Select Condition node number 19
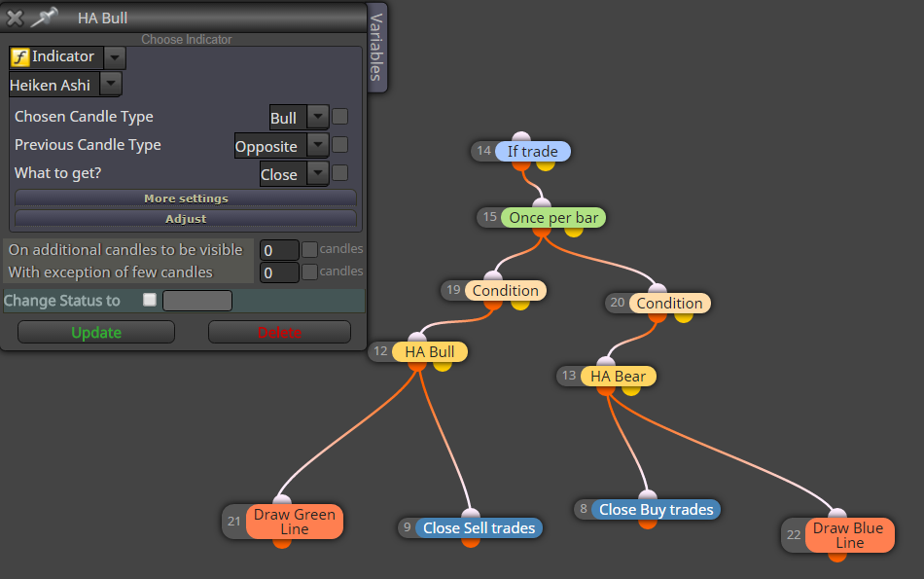924x579 pixels. [506, 290]
